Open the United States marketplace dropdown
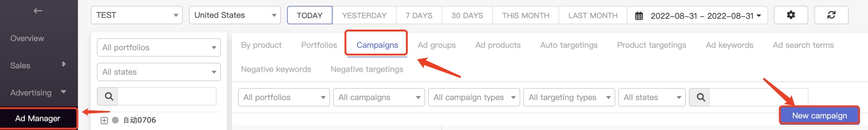Screen dimensions: 868x130 click(235, 15)
